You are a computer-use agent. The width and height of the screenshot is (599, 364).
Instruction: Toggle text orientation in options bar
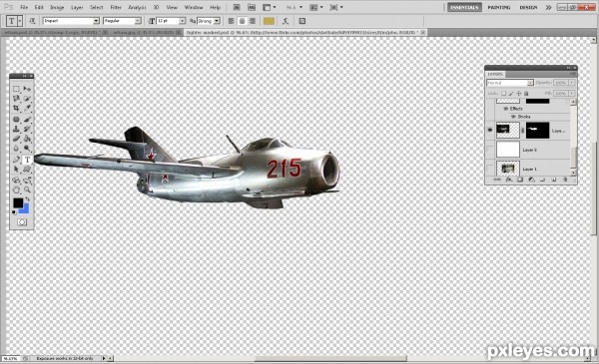[33, 21]
